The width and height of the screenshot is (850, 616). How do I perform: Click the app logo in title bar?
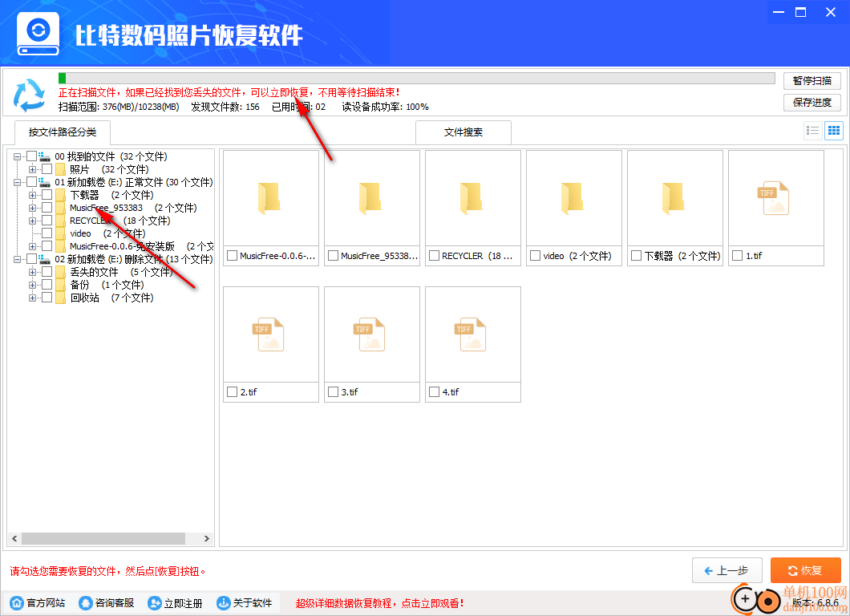pyautogui.click(x=38, y=34)
